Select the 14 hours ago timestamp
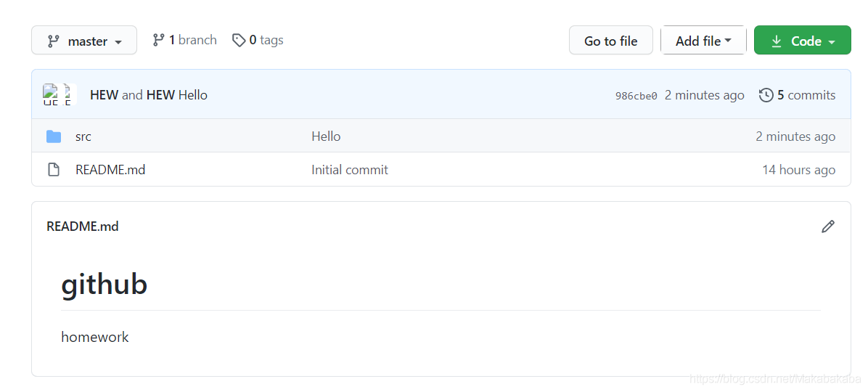The width and height of the screenshot is (868, 392). coord(799,169)
